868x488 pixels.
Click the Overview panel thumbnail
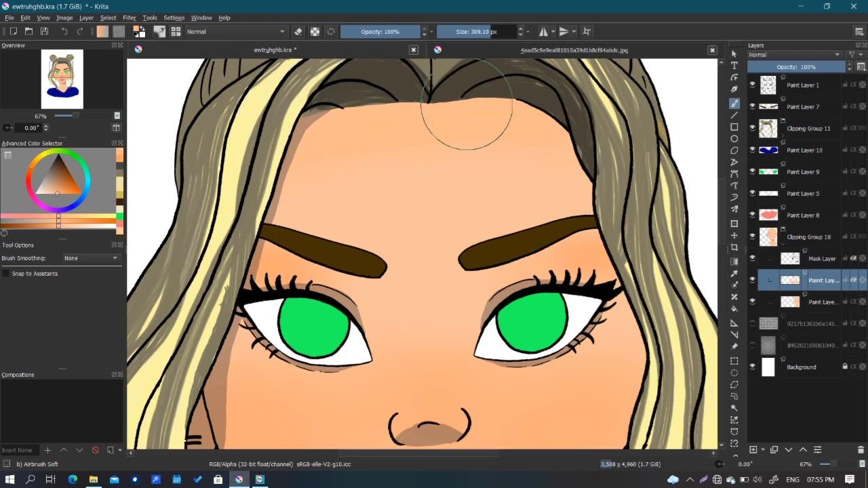click(x=62, y=78)
